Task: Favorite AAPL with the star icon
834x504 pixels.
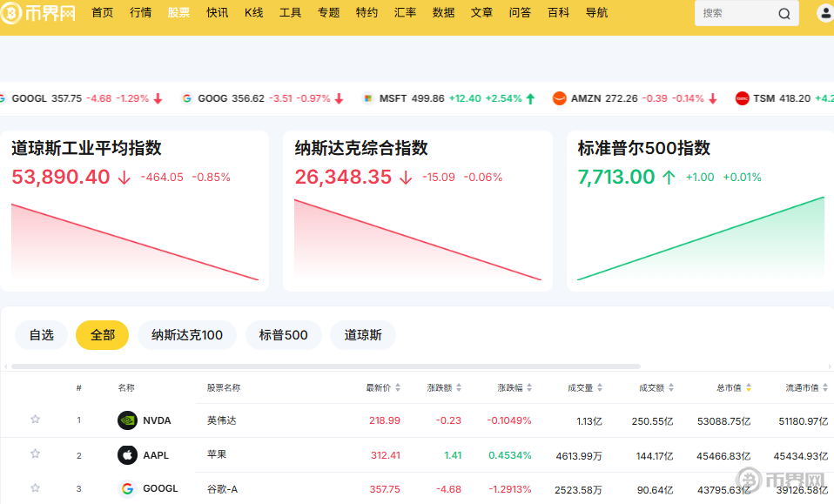Action: (35, 454)
